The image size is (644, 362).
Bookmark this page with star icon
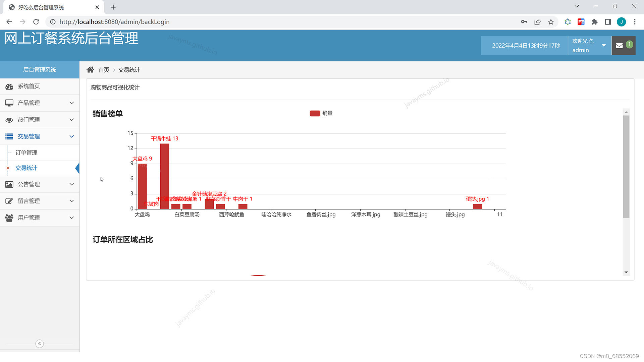tap(551, 22)
